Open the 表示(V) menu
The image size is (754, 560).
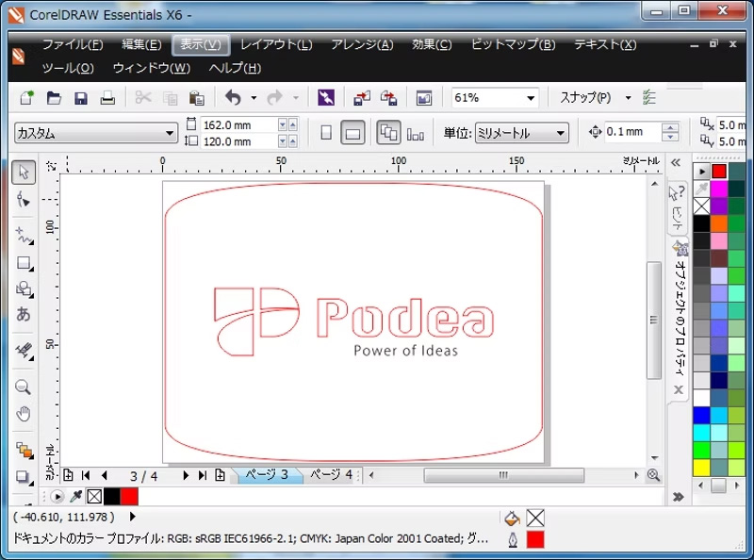pos(200,44)
